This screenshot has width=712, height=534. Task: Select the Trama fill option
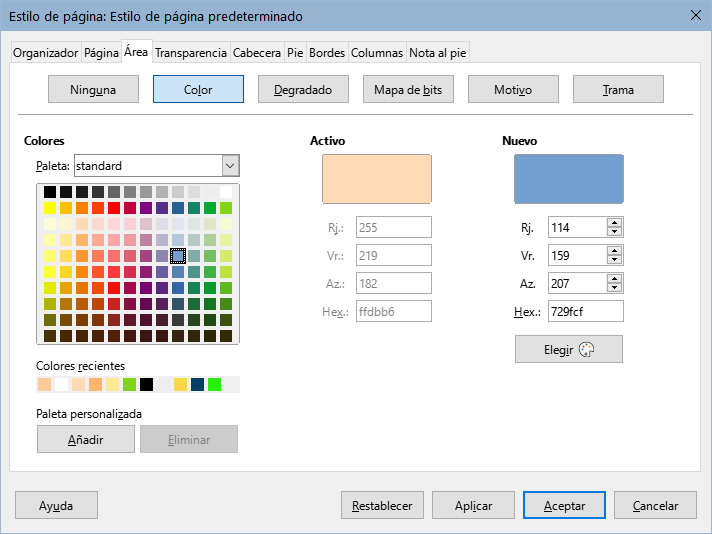(x=618, y=89)
